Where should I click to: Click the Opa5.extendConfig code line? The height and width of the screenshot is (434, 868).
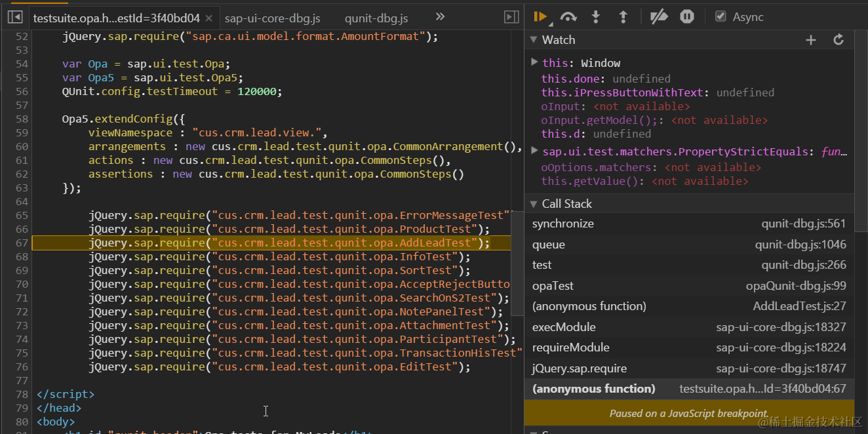point(124,119)
